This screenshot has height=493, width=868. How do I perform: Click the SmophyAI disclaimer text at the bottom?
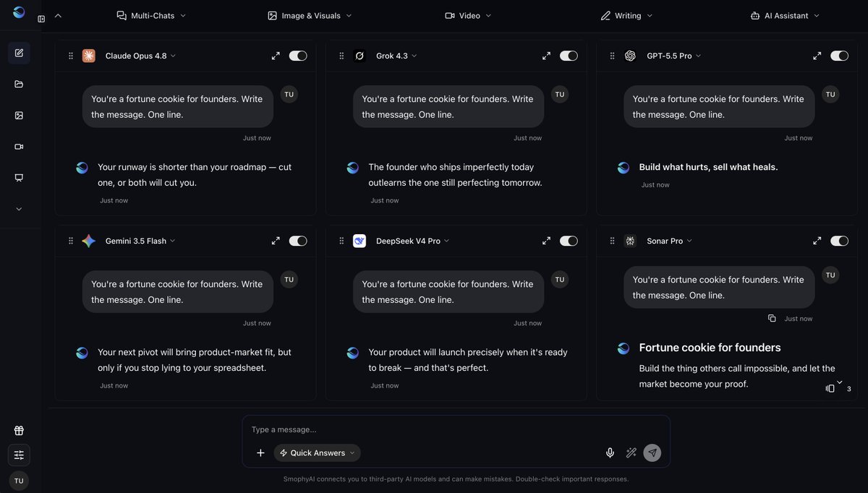(456, 479)
